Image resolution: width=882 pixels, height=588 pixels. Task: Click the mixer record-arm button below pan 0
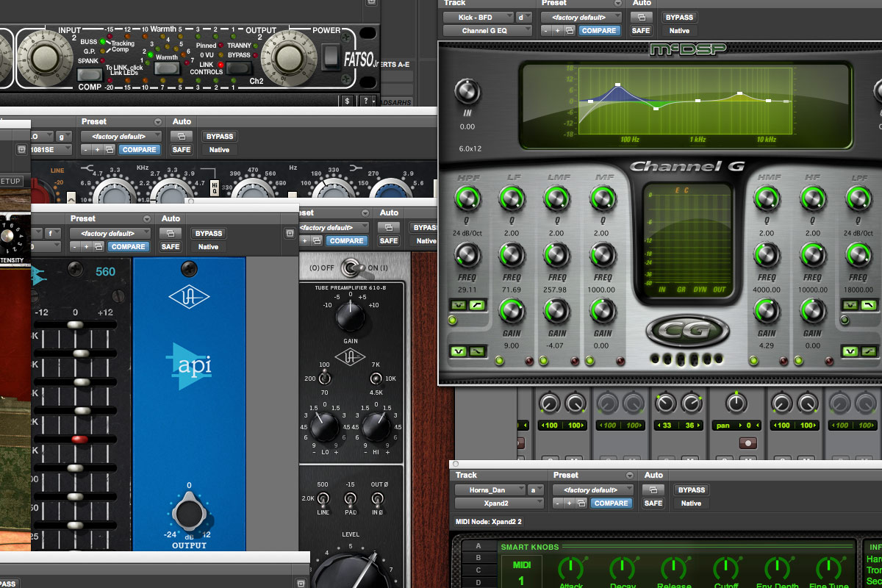pyautogui.click(x=748, y=443)
